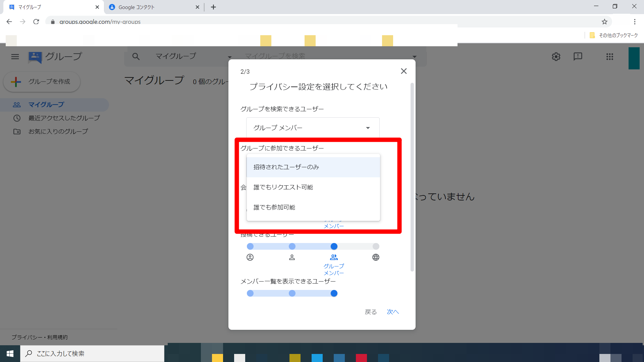Open その他のブックマーク folder

(x=614, y=35)
